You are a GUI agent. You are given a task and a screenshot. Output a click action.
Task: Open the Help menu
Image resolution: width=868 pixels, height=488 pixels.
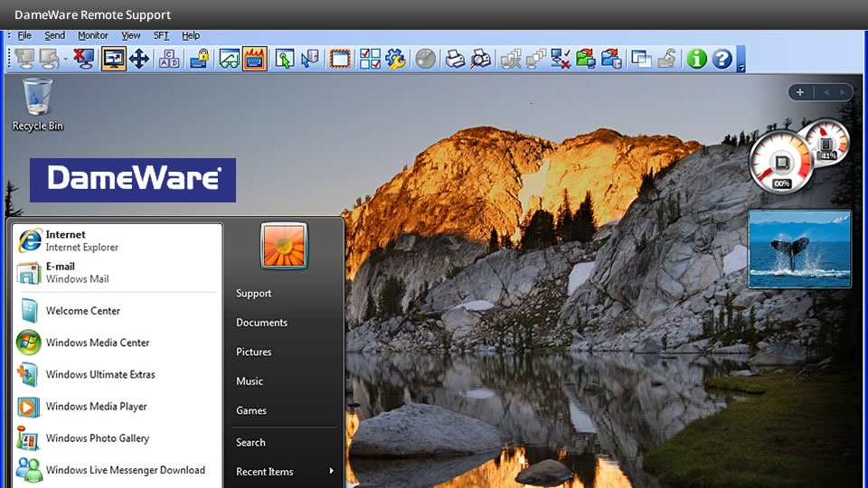coord(191,35)
